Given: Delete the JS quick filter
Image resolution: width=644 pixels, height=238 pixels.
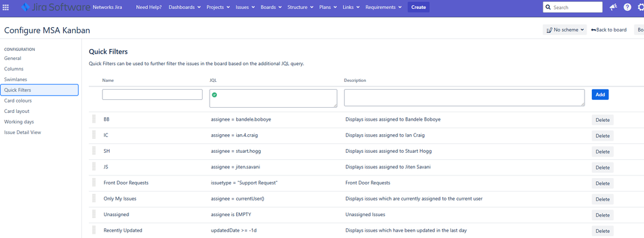Looking at the screenshot, I should click(603, 168).
